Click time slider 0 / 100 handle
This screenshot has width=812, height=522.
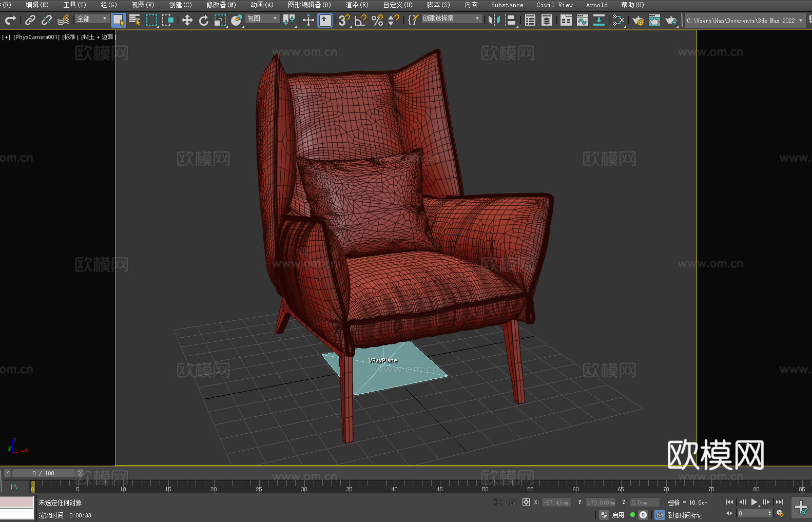coord(44,473)
